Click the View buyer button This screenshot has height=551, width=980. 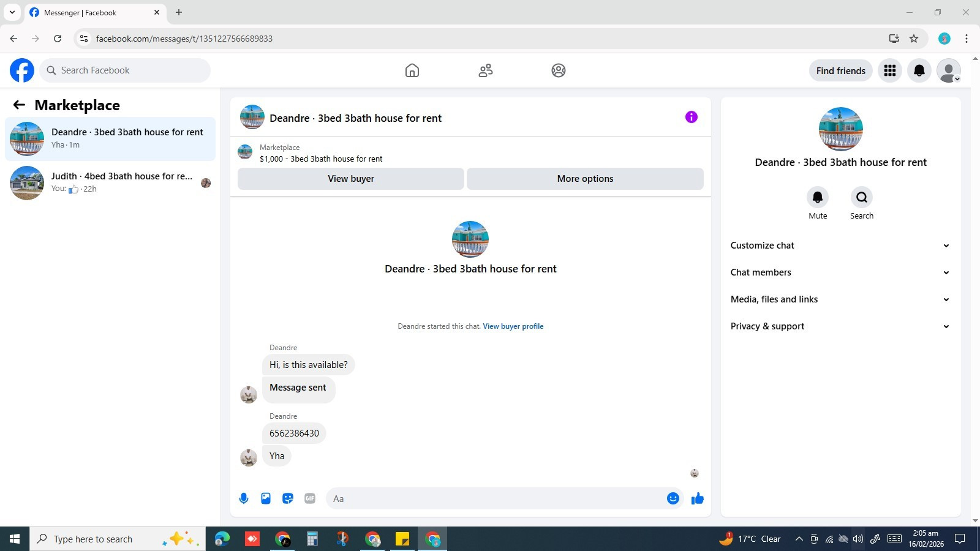pyautogui.click(x=351, y=179)
